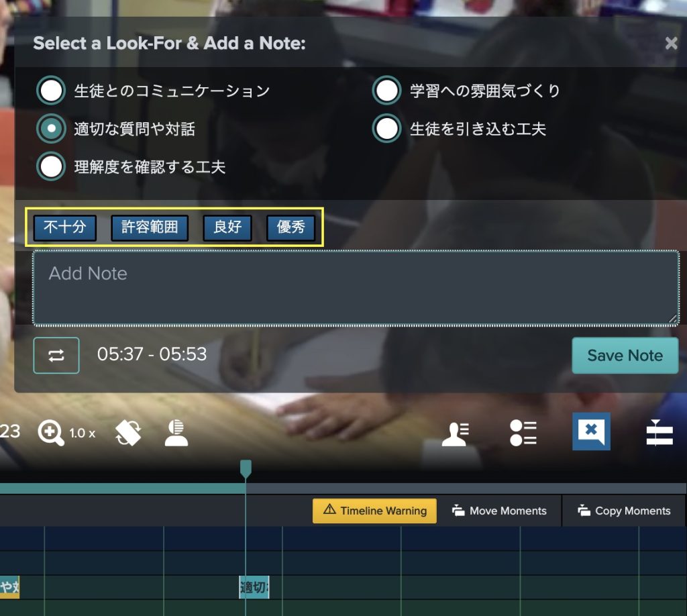Choose 生徒を引き込む工夫 radio option
Image resolution: width=687 pixels, height=616 pixels.
pos(387,129)
